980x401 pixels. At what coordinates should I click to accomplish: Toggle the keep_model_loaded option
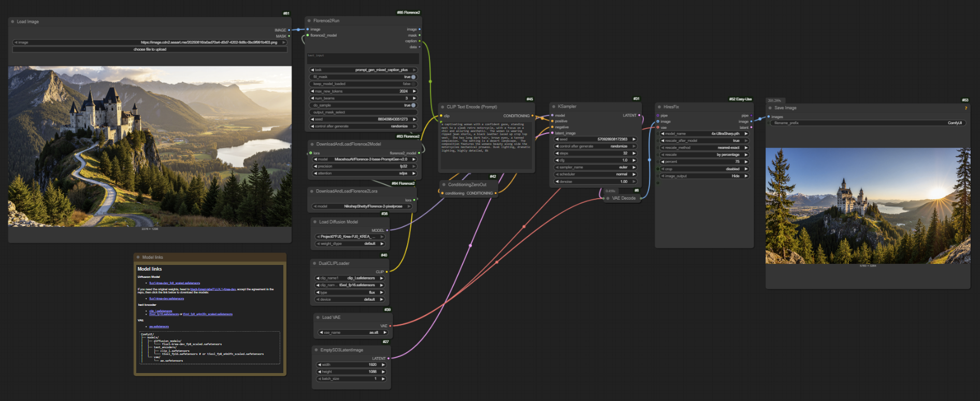413,84
